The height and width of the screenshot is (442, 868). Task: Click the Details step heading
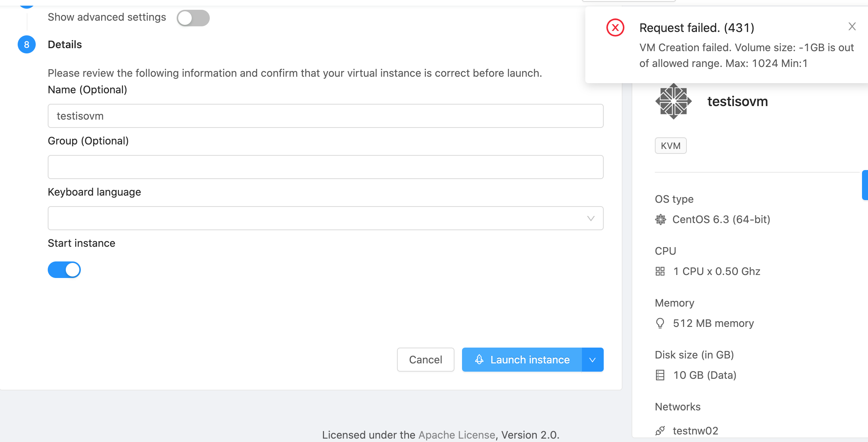click(x=65, y=45)
